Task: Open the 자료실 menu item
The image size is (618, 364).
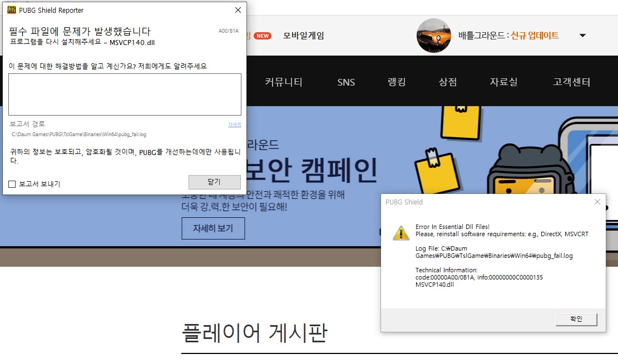Action: pos(503,82)
